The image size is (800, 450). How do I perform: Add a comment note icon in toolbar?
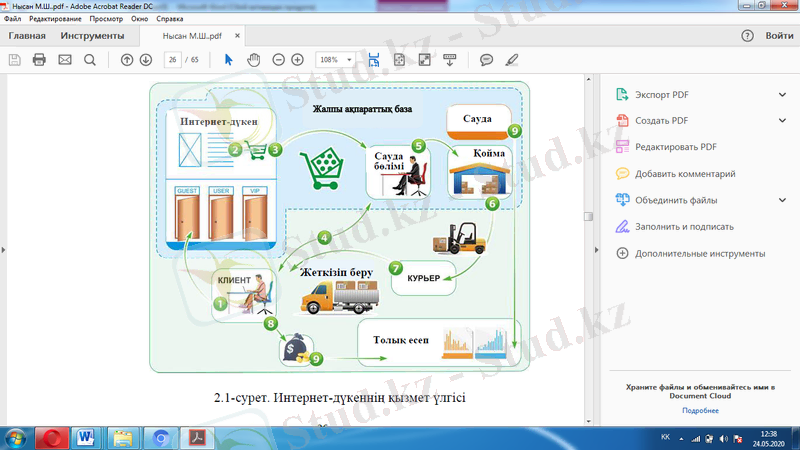(486, 60)
